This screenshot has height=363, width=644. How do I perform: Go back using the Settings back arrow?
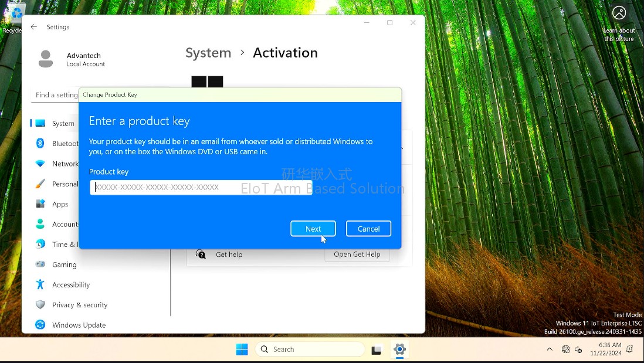tap(33, 27)
